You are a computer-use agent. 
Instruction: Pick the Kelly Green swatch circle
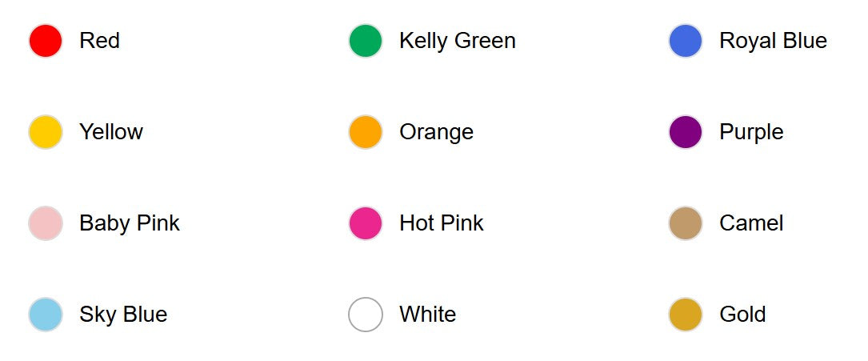pyautogui.click(x=366, y=41)
